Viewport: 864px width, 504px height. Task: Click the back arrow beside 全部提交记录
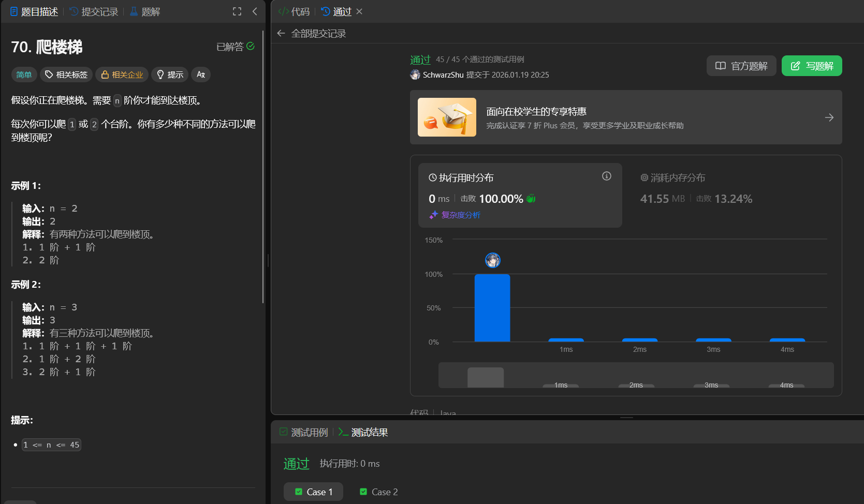pos(281,34)
